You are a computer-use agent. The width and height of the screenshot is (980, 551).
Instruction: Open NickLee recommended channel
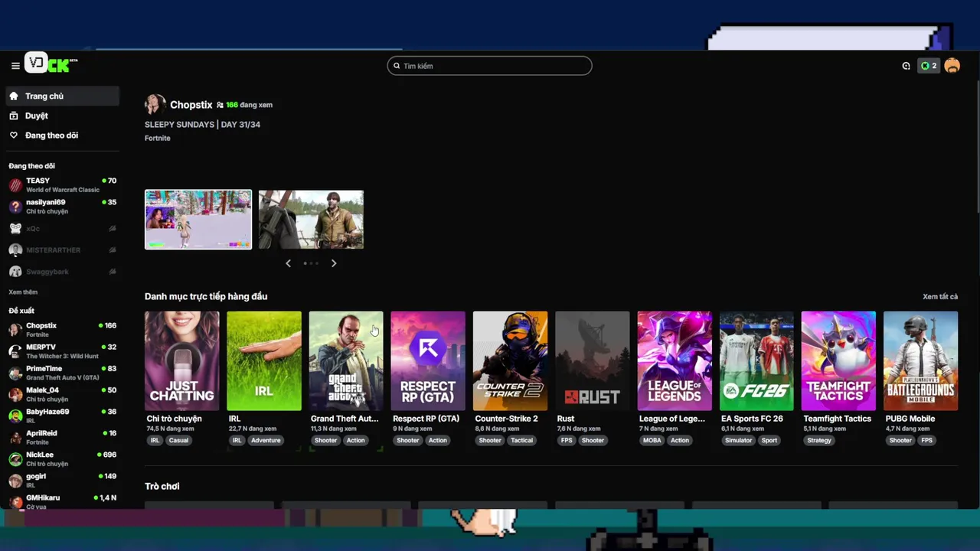tap(62, 458)
